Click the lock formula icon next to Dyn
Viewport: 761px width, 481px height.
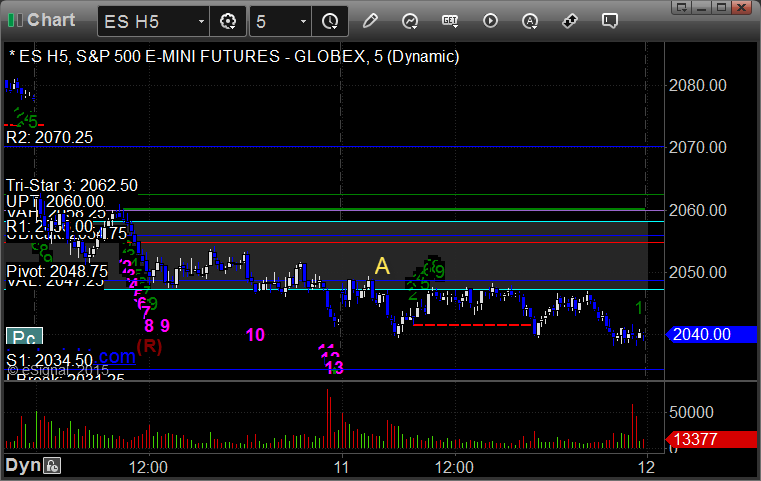(x=52, y=466)
